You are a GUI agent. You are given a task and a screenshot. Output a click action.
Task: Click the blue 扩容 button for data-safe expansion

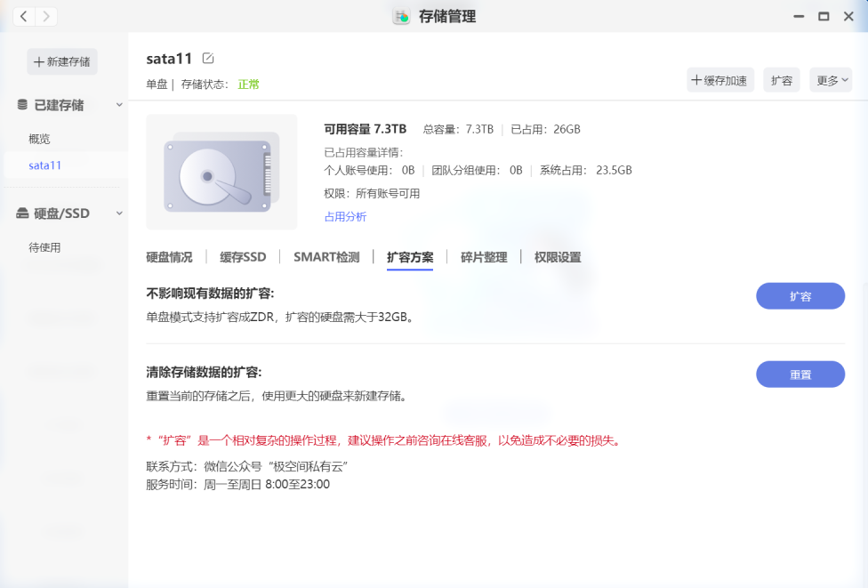[800, 296]
